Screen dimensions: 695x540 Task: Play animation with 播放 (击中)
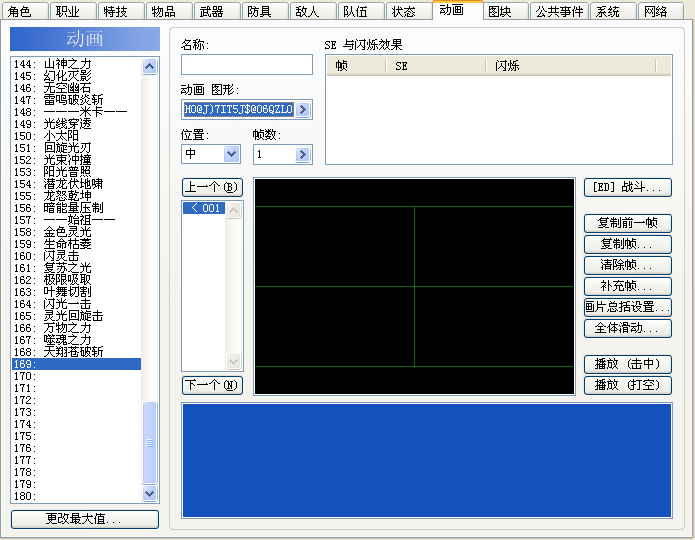[628, 364]
